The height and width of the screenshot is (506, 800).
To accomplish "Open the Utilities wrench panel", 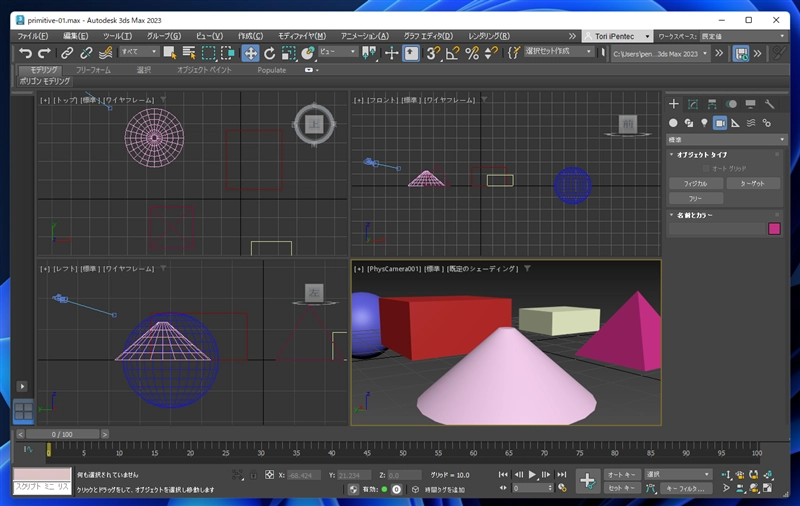I will (769, 104).
